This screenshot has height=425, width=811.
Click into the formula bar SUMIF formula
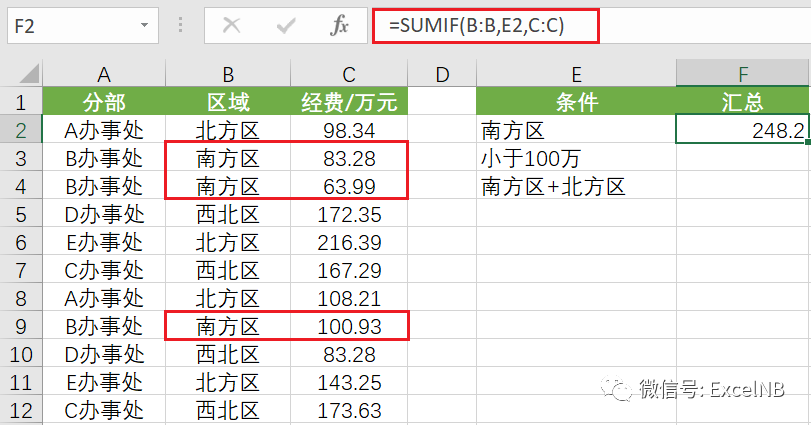(x=476, y=25)
